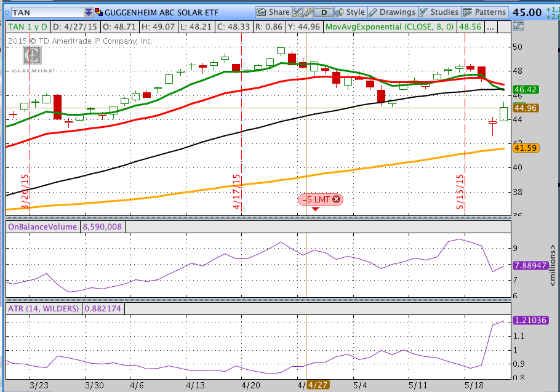
Task: Click the 5/15/15 expiration date marker
Action: (x=460, y=192)
